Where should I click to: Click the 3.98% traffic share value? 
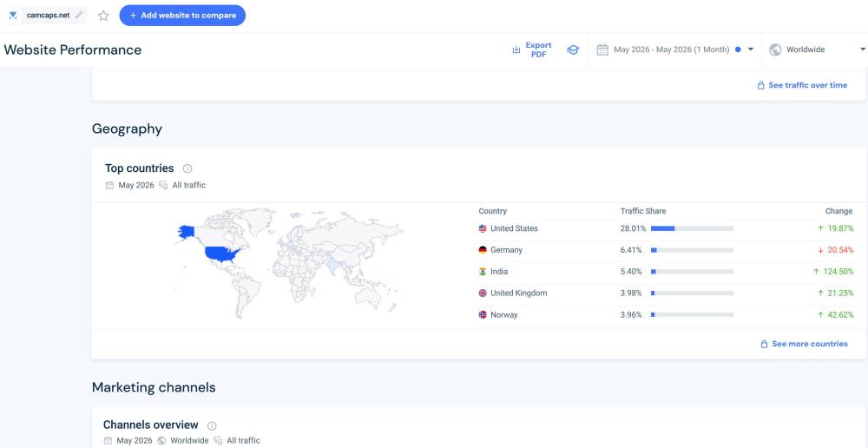(x=631, y=293)
